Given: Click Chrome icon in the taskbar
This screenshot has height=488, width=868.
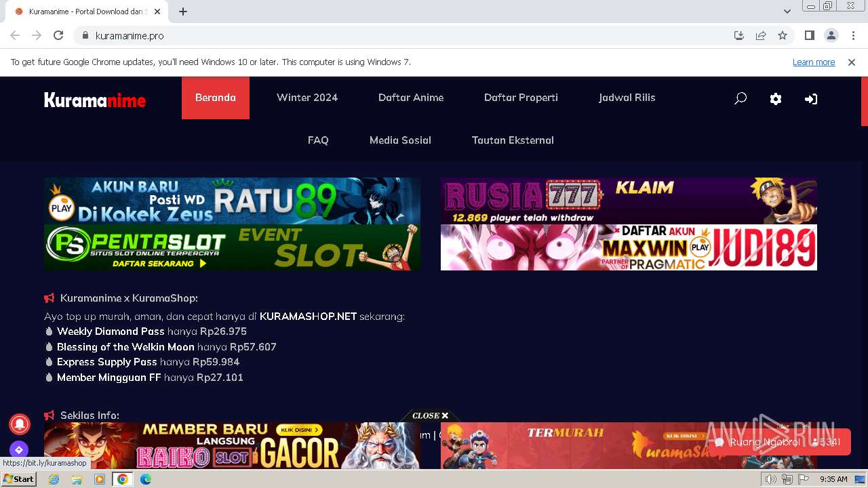Looking at the screenshot, I should pyautogui.click(x=123, y=479).
